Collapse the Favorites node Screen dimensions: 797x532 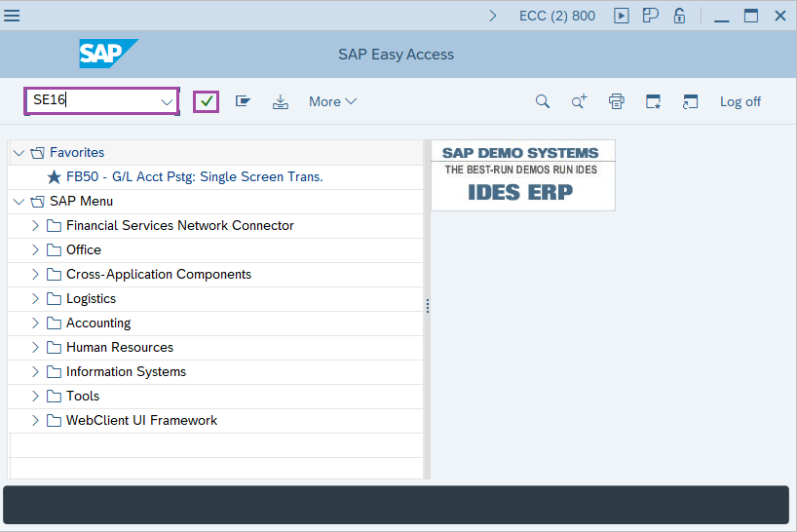[x=19, y=152]
